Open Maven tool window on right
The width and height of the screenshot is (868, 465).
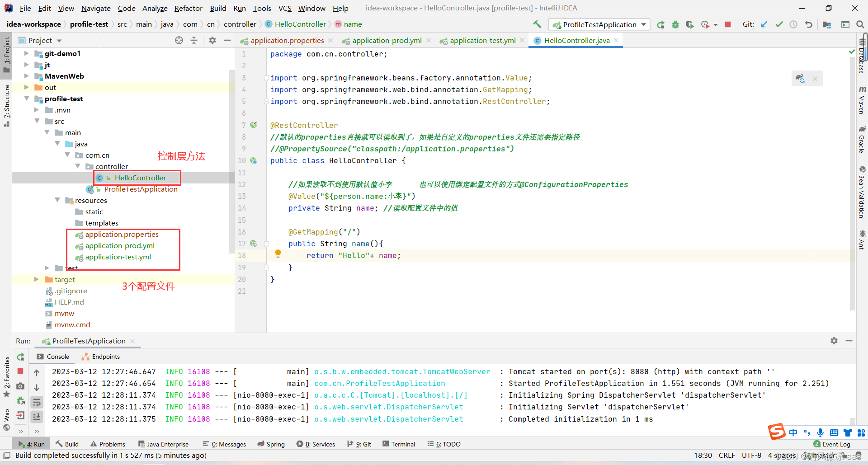tap(862, 100)
